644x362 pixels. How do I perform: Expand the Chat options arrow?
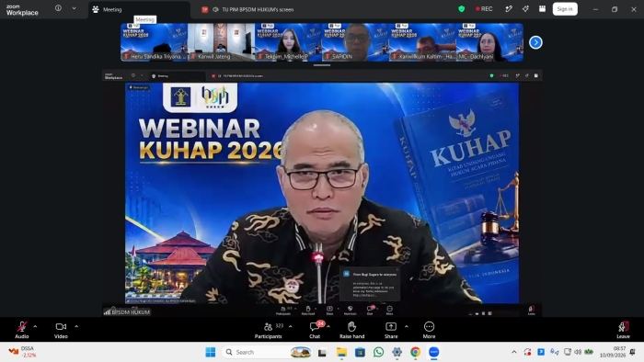point(328,327)
